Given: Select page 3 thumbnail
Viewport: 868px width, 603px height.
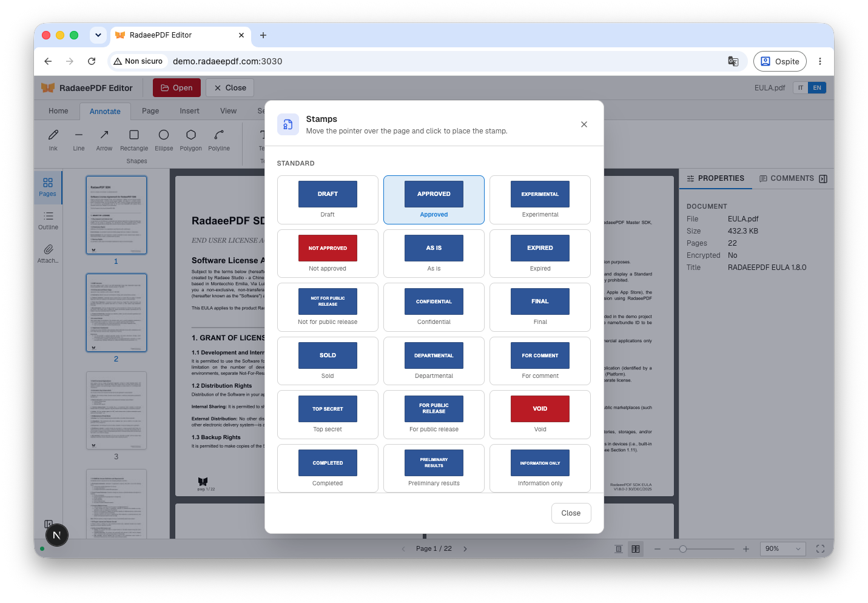Looking at the screenshot, I should [116, 410].
